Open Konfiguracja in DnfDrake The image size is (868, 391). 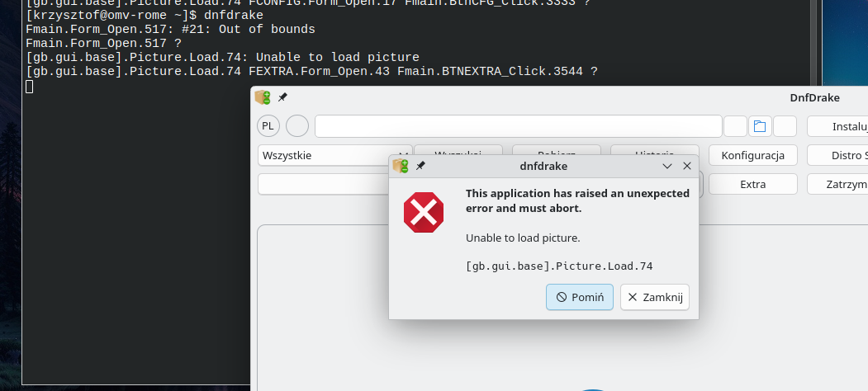(753, 155)
